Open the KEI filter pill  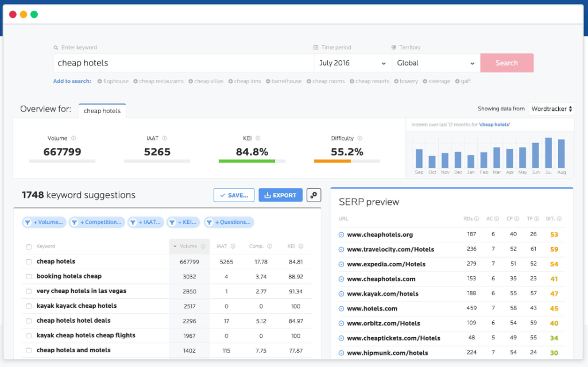pyautogui.click(x=183, y=222)
